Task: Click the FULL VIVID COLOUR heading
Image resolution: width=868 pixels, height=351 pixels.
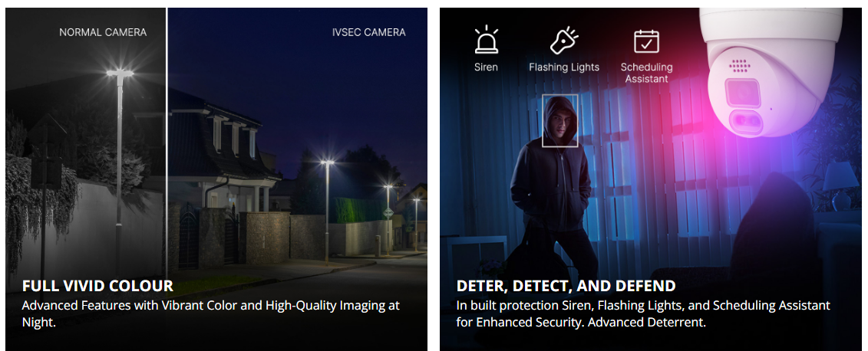Action: click(97, 286)
